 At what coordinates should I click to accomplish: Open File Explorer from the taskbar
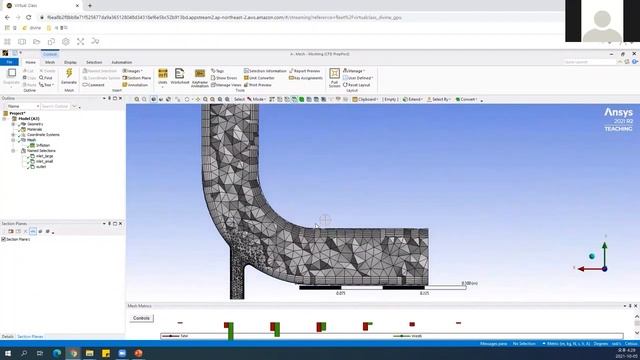coord(89,353)
